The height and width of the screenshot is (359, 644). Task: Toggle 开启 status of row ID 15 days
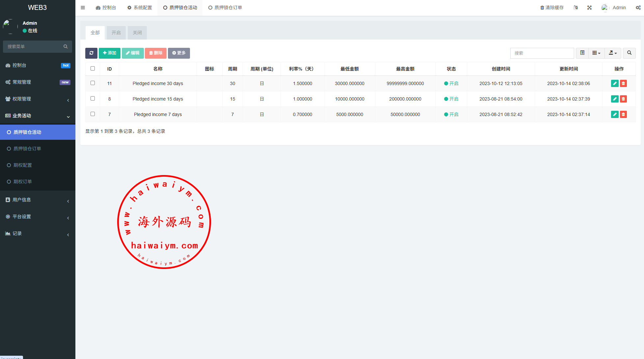(451, 99)
